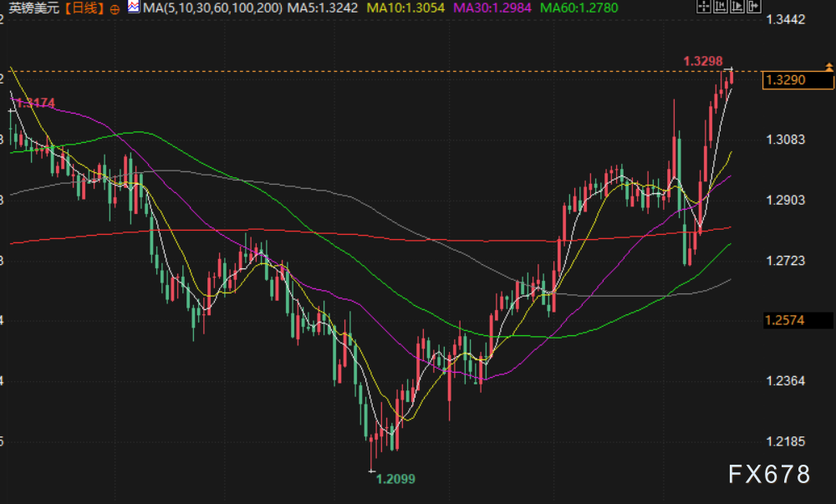Viewport: 836px width, 504px height.
Task: Click the orange circled-plus icon beside 日线
Action: click(115, 8)
